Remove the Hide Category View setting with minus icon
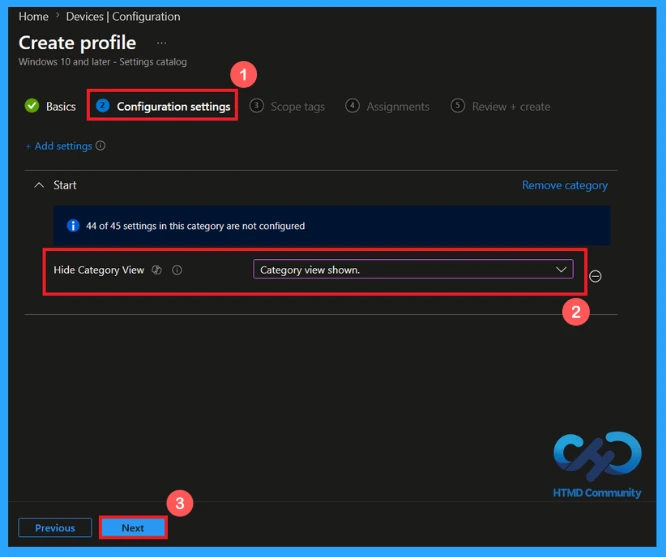Viewport: 666px width, 557px height. 595,276
